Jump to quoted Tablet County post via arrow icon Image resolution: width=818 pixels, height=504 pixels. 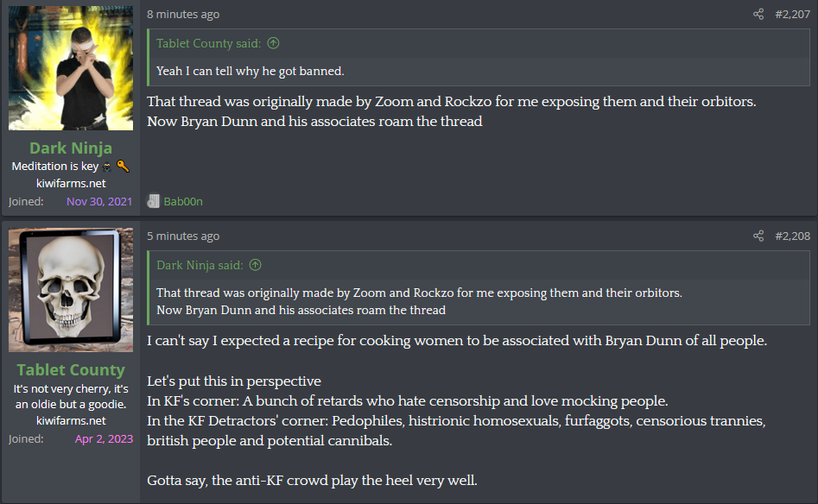tap(273, 43)
